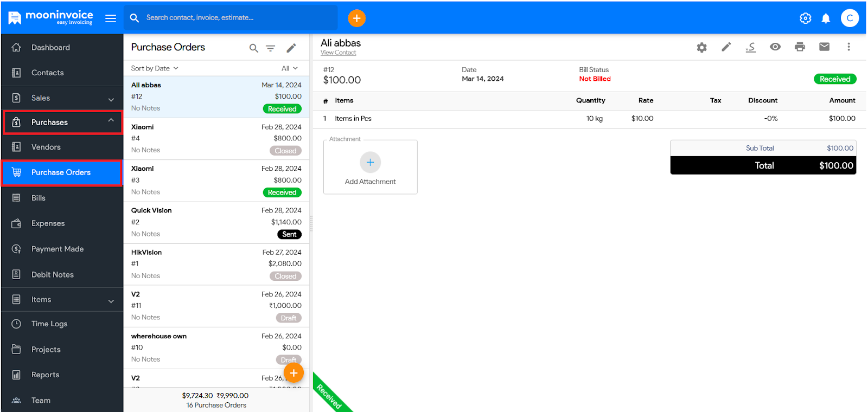Image resolution: width=868 pixels, height=412 pixels.
Task: Click the Received badge in detail header
Action: click(835, 79)
